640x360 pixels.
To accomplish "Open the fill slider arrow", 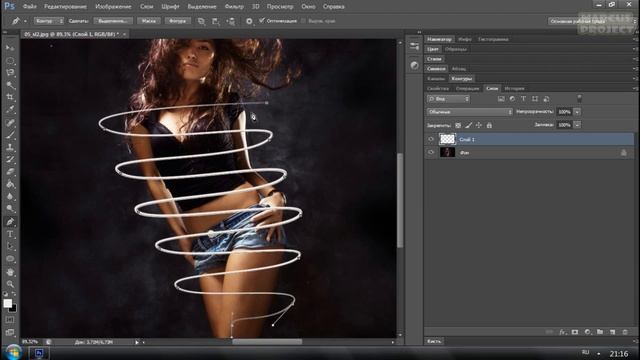I will (x=577, y=125).
